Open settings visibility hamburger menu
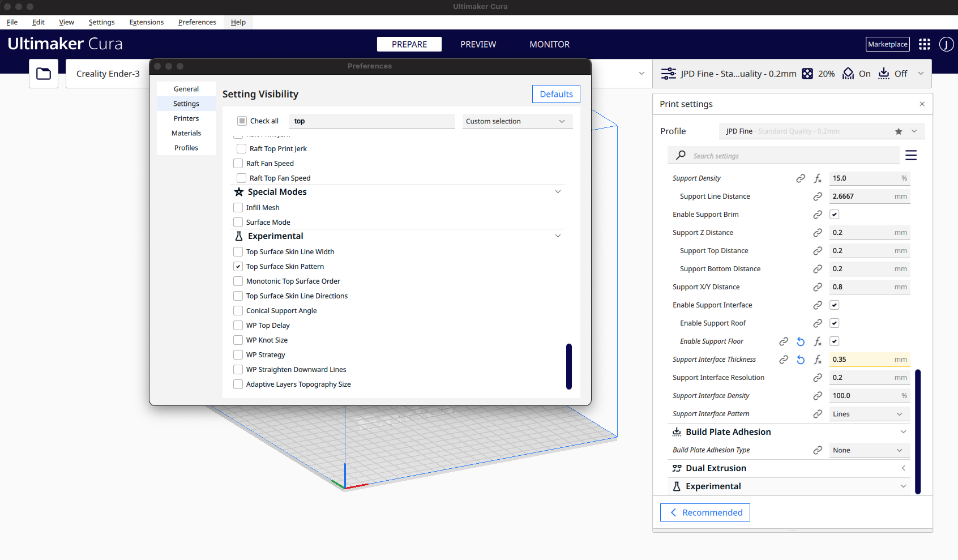The width and height of the screenshot is (958, 560). point(911,155)
